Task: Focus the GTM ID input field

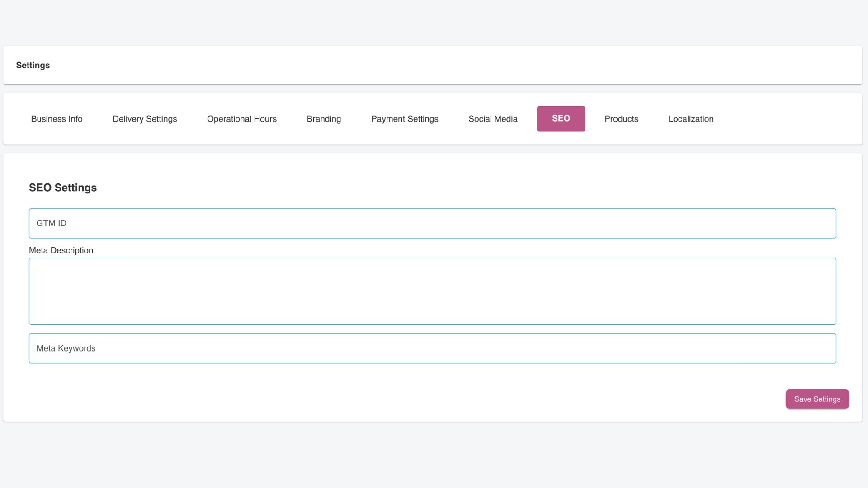Action: [x=432, y=223]
